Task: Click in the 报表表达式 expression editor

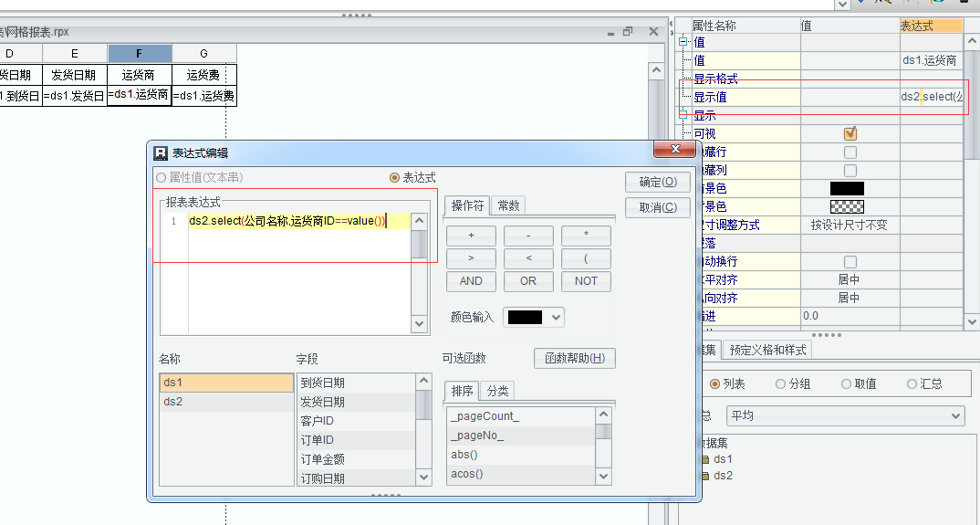Action: click(x=298, y=273)
